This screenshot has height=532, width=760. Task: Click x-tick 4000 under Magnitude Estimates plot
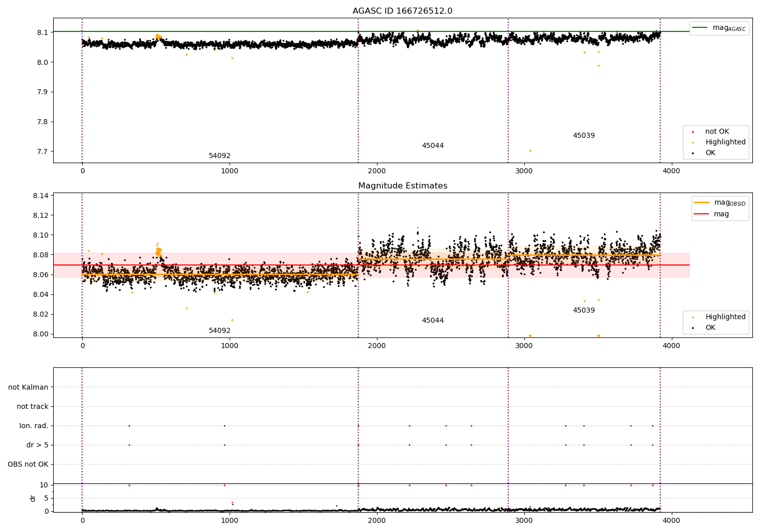tap(672, 346)
